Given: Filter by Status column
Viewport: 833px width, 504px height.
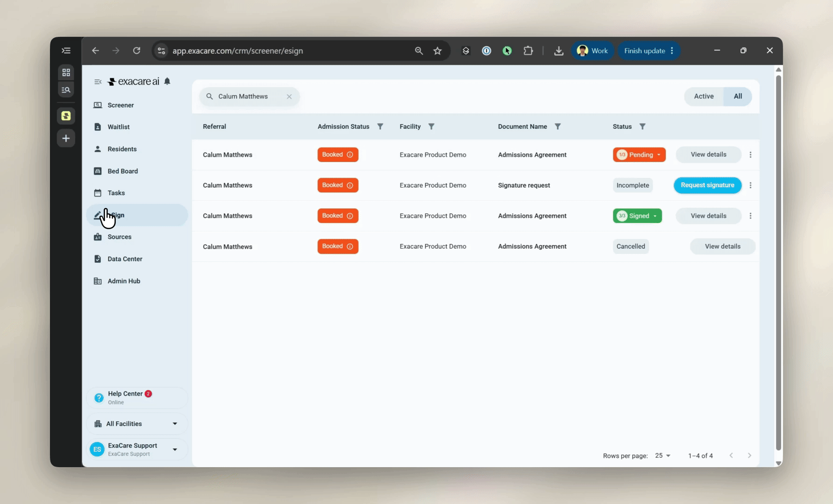Looking at the screenshot, I should [x=642, y=126].
